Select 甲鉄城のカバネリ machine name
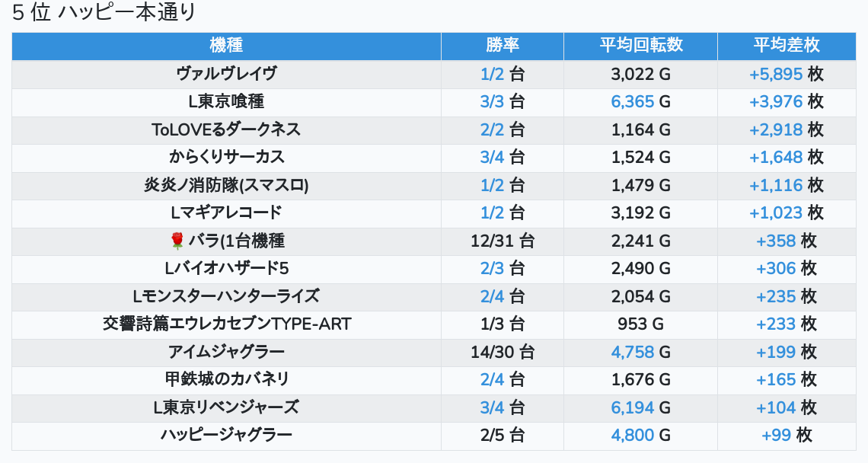 (226, 379)
